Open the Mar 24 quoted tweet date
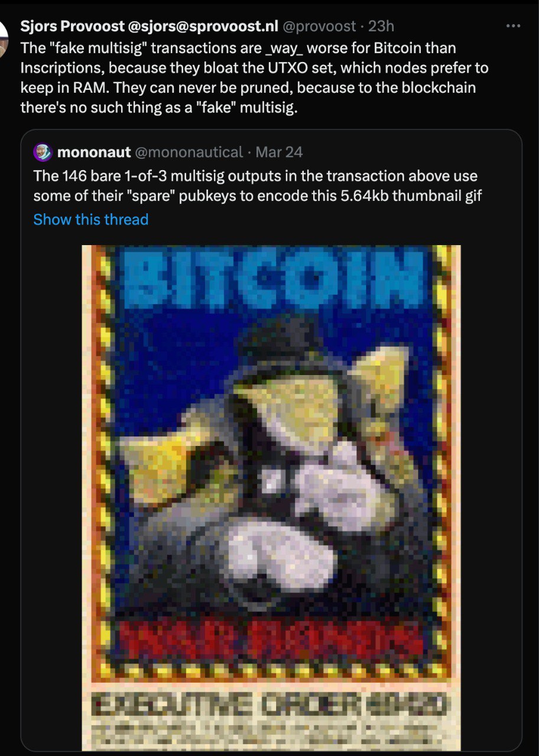539x756 pixels. pos(279,152)
